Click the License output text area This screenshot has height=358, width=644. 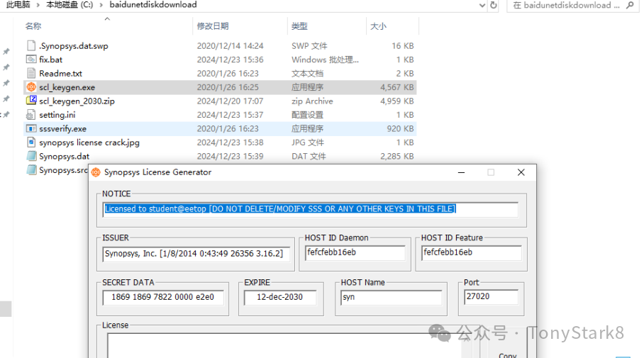(x=284, y=346)
